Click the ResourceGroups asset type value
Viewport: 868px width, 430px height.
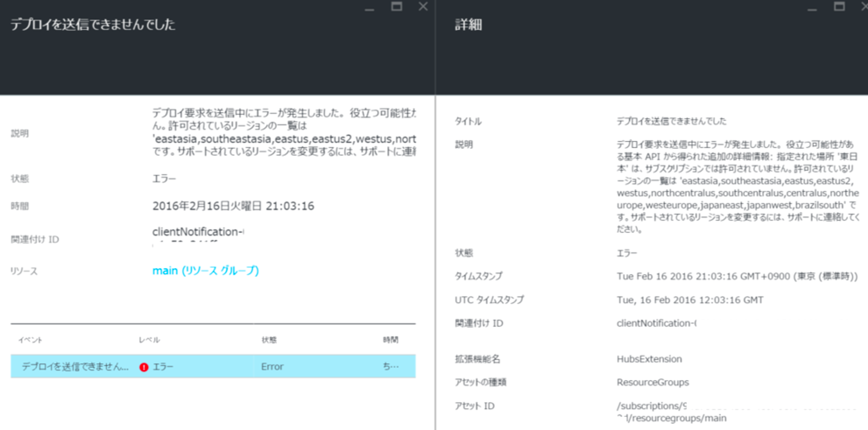click(653, 382)
